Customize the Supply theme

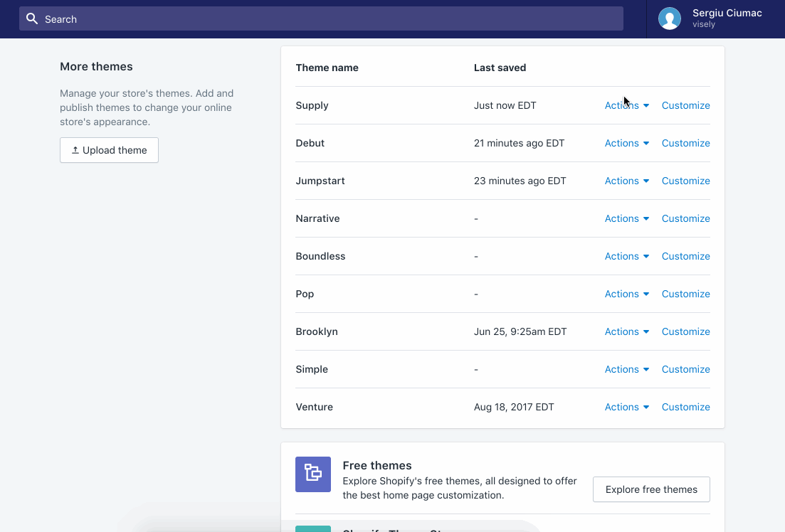pos(685,105)
